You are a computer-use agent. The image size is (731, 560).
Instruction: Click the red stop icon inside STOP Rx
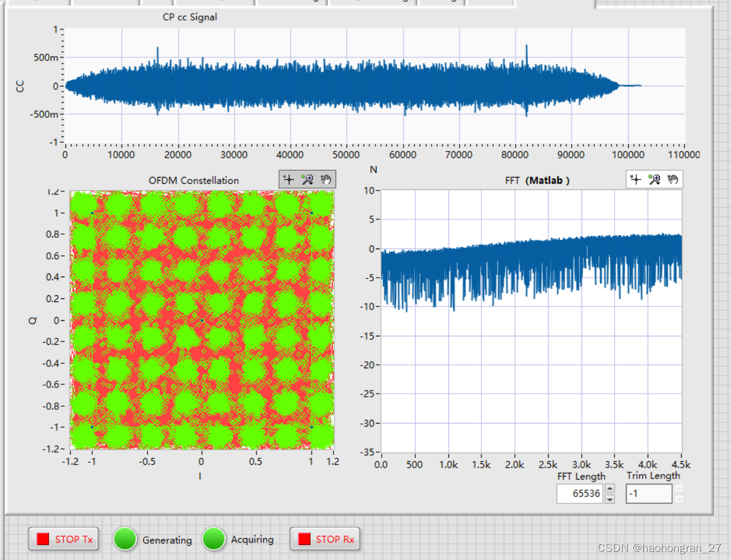tap(305, 539)
